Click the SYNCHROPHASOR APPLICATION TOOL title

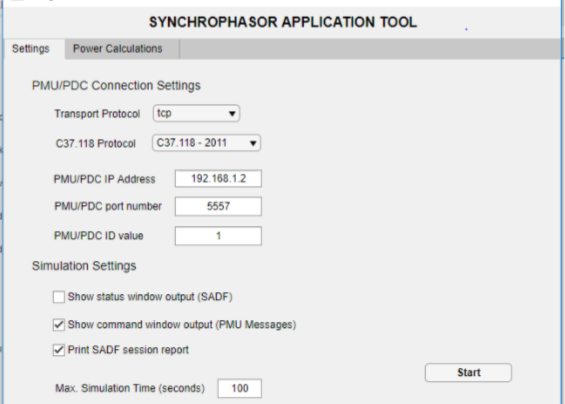[x=283, y=22]
